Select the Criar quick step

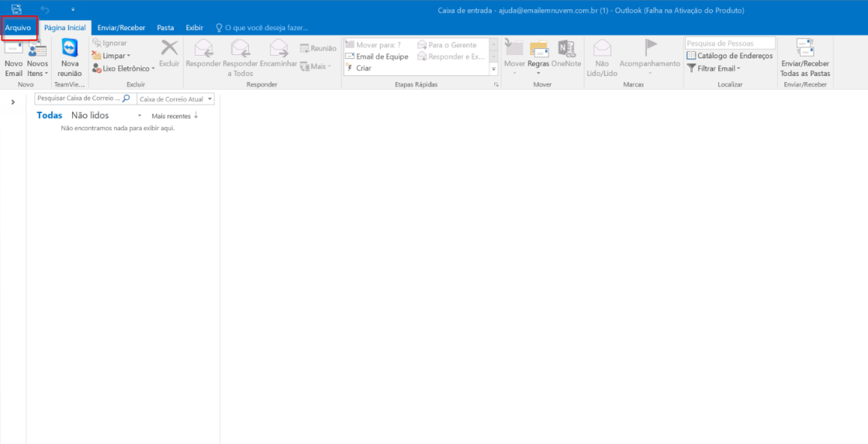pos(363,68)
